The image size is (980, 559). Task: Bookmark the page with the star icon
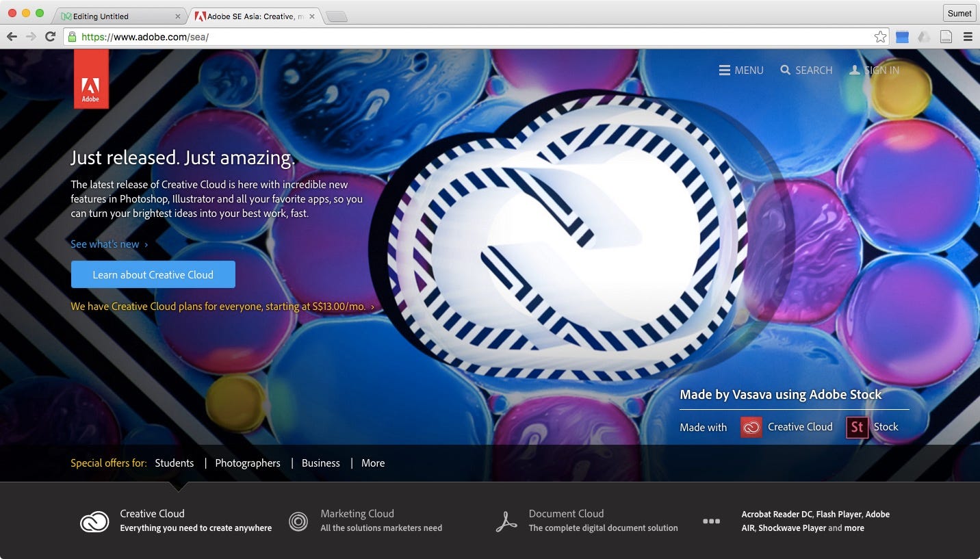click(x=881, y=37)
